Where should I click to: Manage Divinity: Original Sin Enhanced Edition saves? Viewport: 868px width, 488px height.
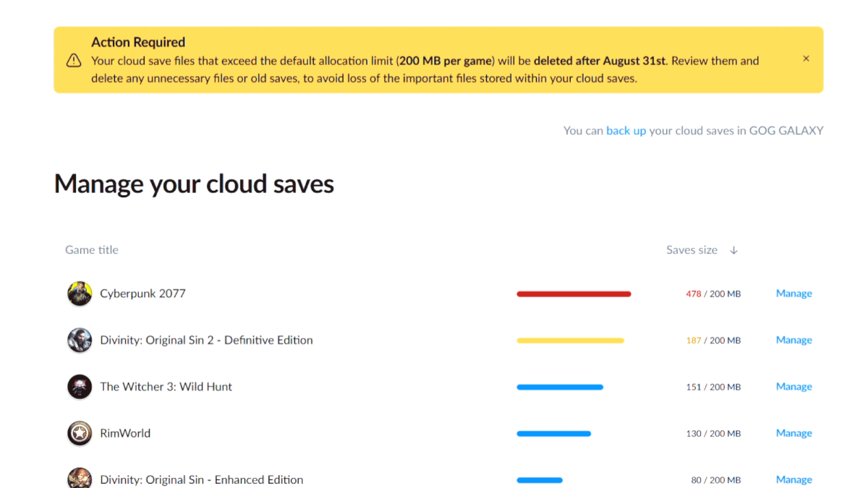point(793,479)
